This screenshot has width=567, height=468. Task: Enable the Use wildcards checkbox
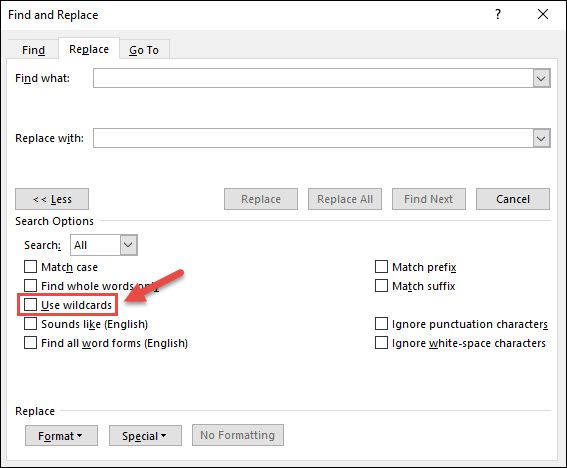pos(30,305)
